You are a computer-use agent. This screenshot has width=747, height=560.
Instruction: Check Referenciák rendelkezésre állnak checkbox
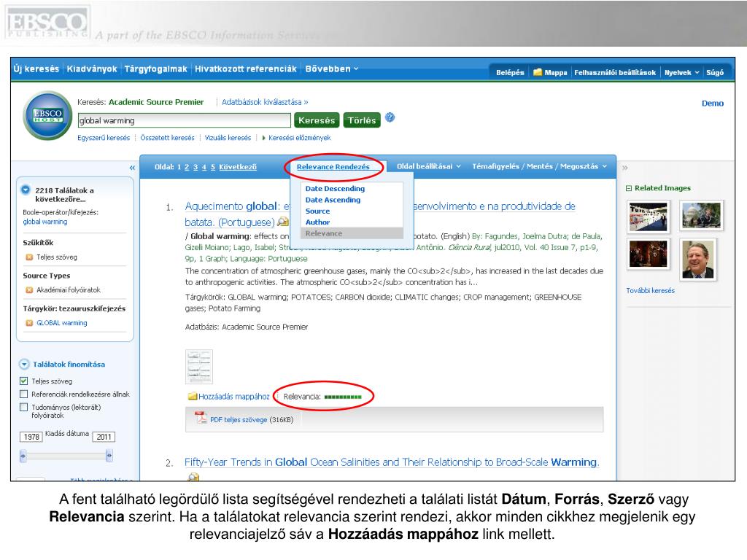click(24, 394)
